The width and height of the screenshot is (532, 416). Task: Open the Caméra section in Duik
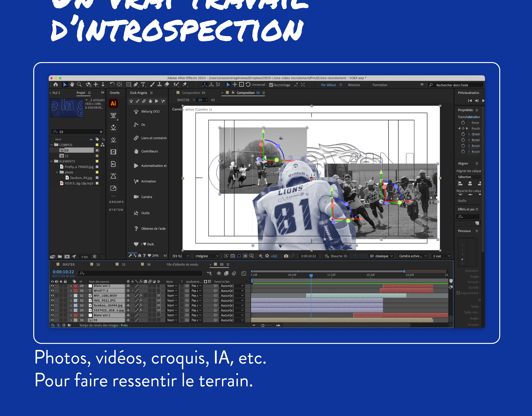[x=146, y=197]
